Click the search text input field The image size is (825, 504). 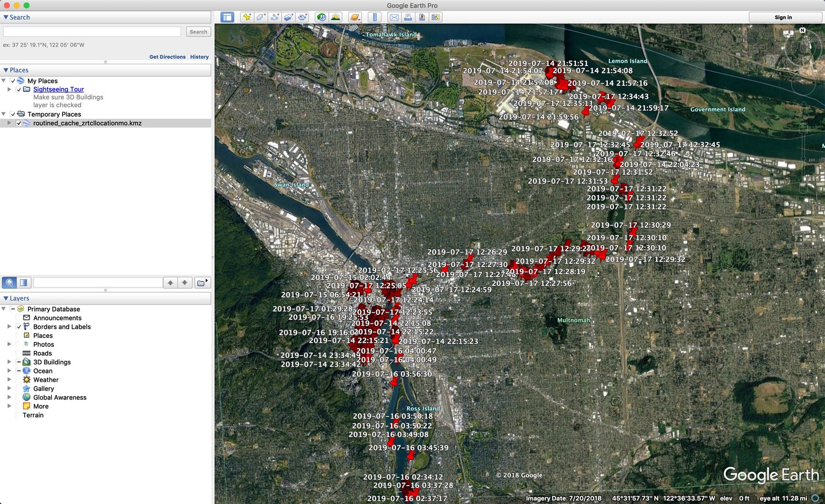(92, 32)
